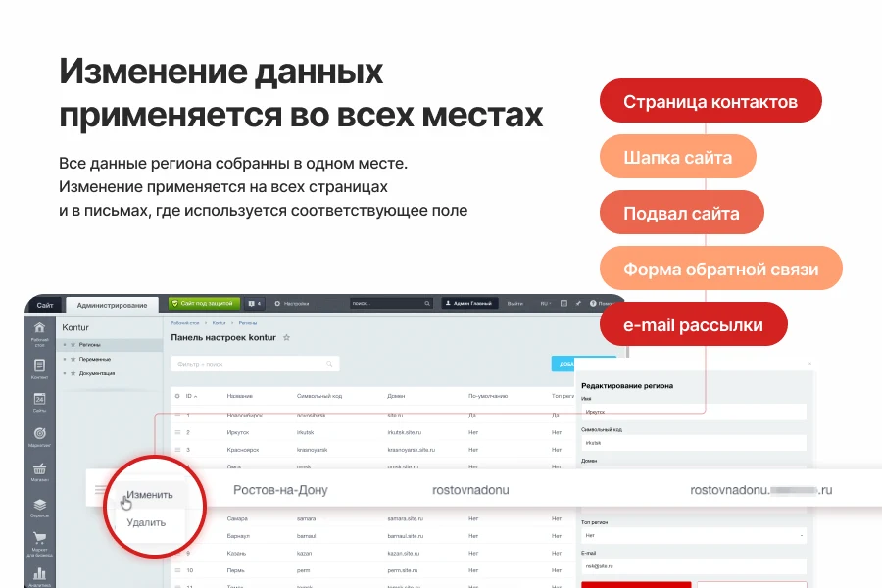Click the Форма обратной связи pill
Screen dimensions: 882x588
click(720, 269)
